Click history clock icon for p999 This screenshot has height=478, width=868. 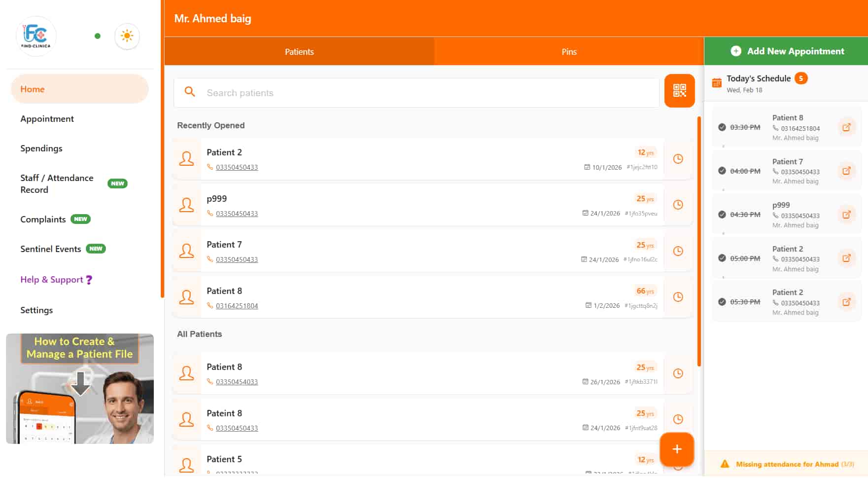click(678, 205)
